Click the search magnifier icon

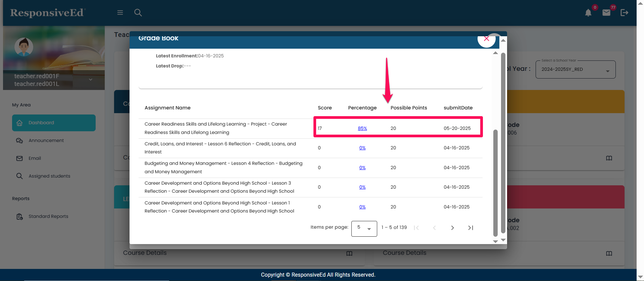point(138,13)
